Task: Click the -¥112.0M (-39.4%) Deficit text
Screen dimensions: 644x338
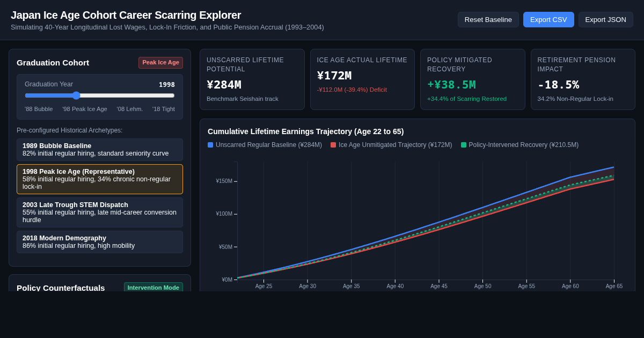Action: click(352, 90)
